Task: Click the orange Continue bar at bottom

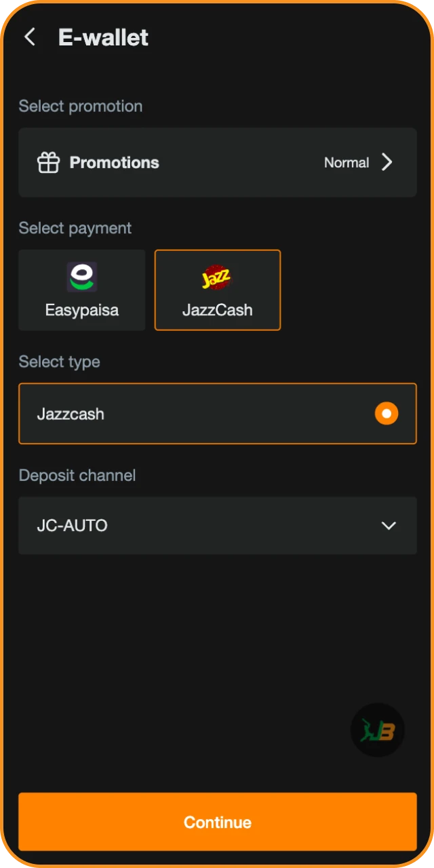Action: click(217, 822)
